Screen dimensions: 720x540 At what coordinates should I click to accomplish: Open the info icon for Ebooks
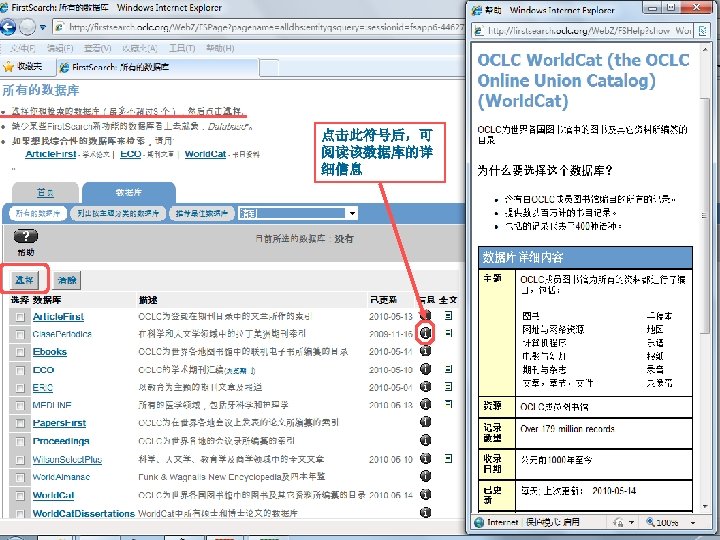pyautogui.click(x=426, y=350)
